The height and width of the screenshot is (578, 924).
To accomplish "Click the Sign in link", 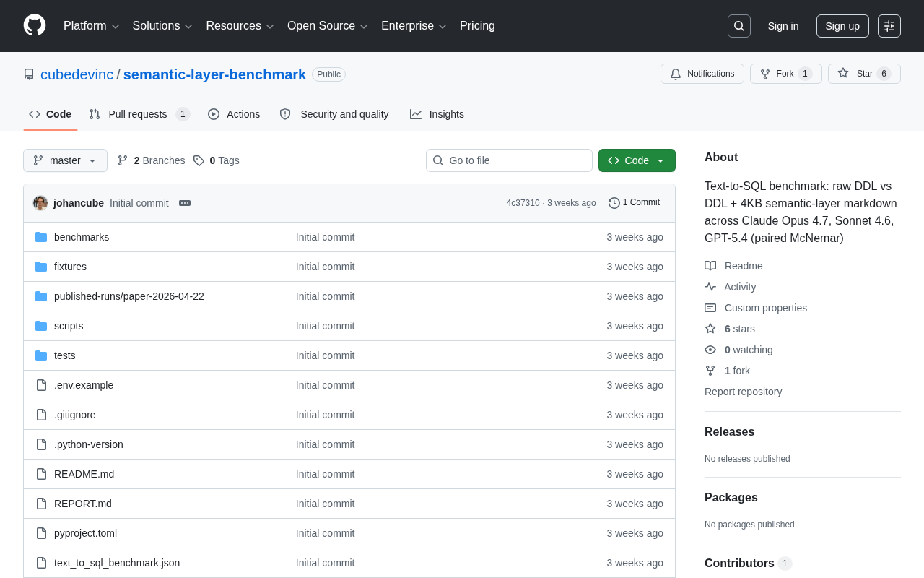I will tap(783, 26).
